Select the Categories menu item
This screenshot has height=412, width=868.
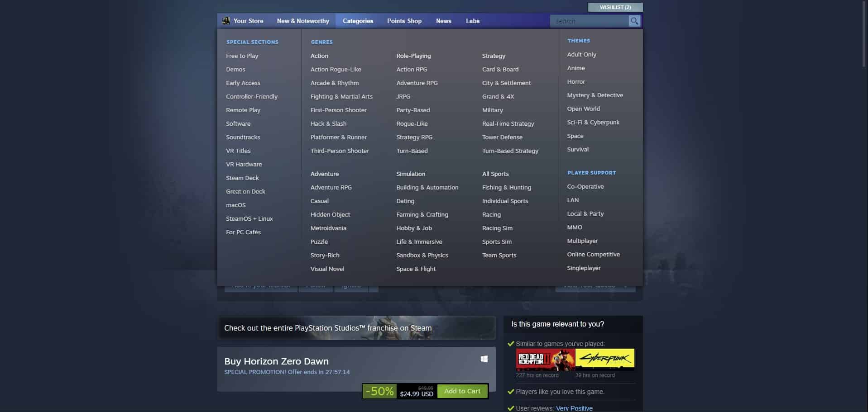pyautogui.click(x=357, y=21)
